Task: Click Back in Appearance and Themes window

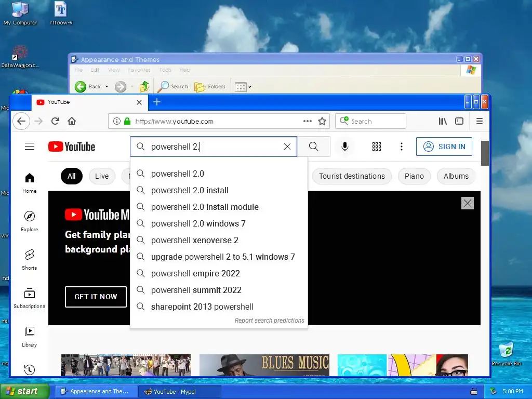Action: click(87, 87)
